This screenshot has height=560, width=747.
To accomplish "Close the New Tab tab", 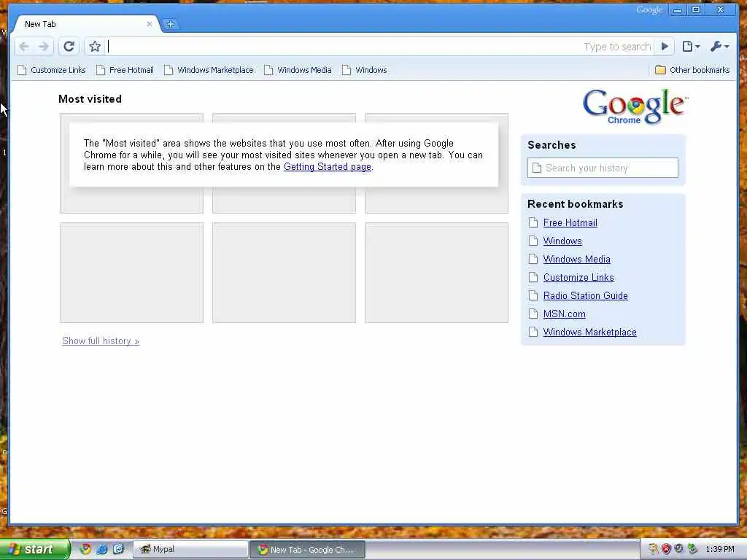I will (149, 24).
